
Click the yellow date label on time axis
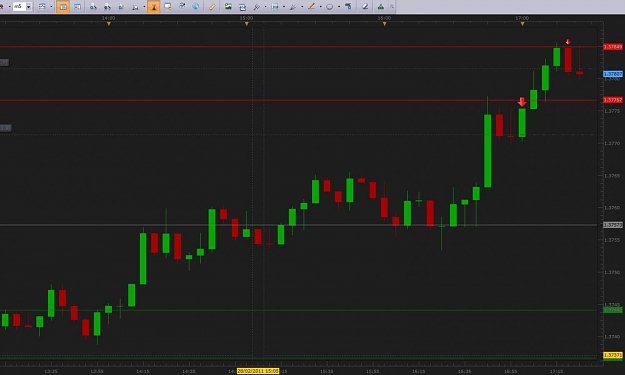point(258,371)
